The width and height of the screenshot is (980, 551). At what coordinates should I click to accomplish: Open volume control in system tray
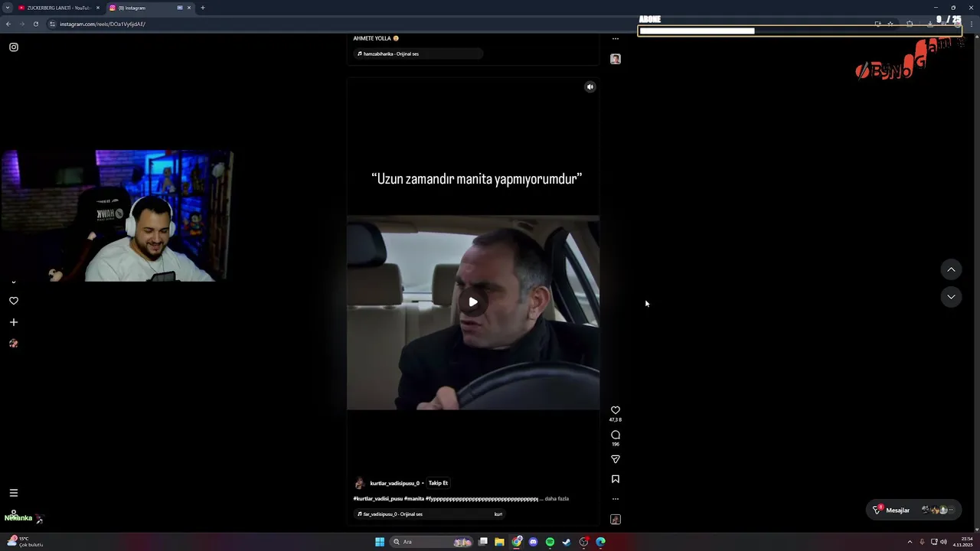[x=943, y=542]
